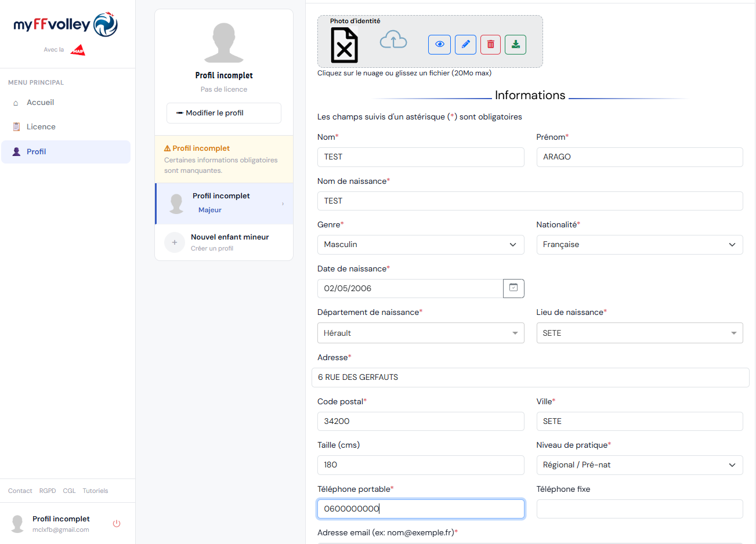The image size is (756, 544).
Task: Click the MAIF sponsor logo
Action: [x=78, y=50]
